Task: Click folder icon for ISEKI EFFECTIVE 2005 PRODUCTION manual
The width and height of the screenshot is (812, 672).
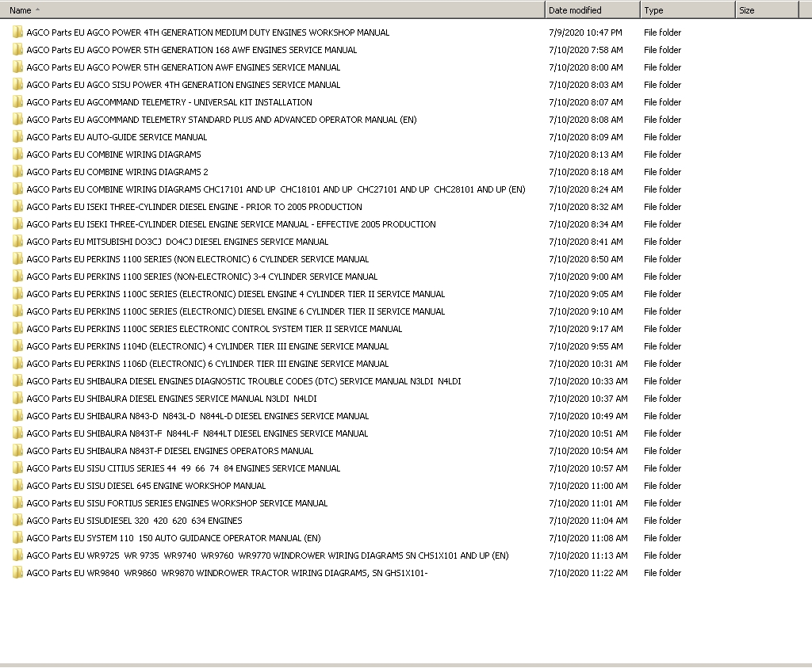Action: click(x=17, y=224)
